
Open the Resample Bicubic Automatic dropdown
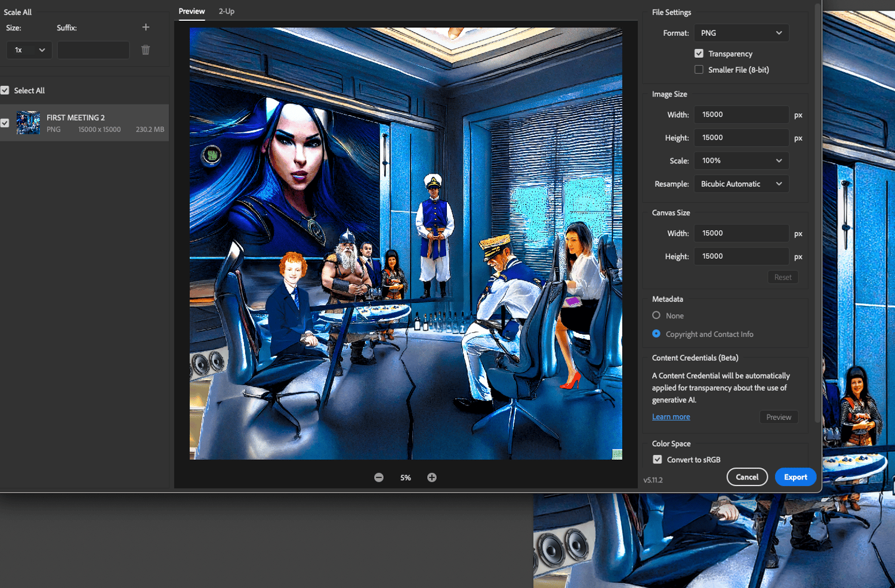click(742, 184)
